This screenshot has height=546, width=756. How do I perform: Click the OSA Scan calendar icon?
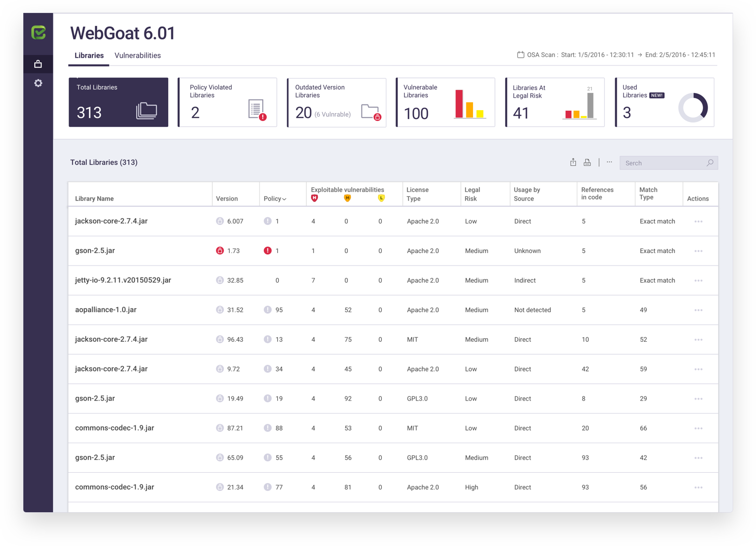520,55
